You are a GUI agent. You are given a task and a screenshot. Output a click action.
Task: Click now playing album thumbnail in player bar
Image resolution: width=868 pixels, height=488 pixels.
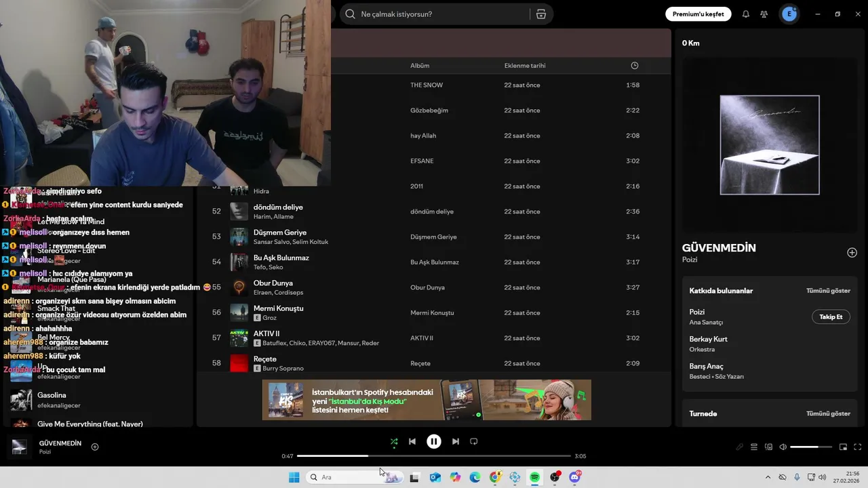pos(19,447)
